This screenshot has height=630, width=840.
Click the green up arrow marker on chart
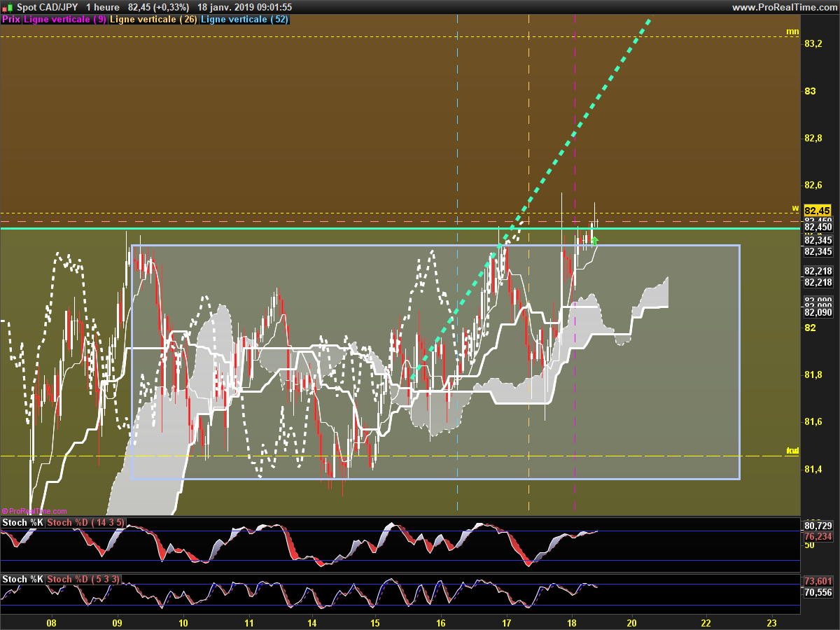(594, 240)
